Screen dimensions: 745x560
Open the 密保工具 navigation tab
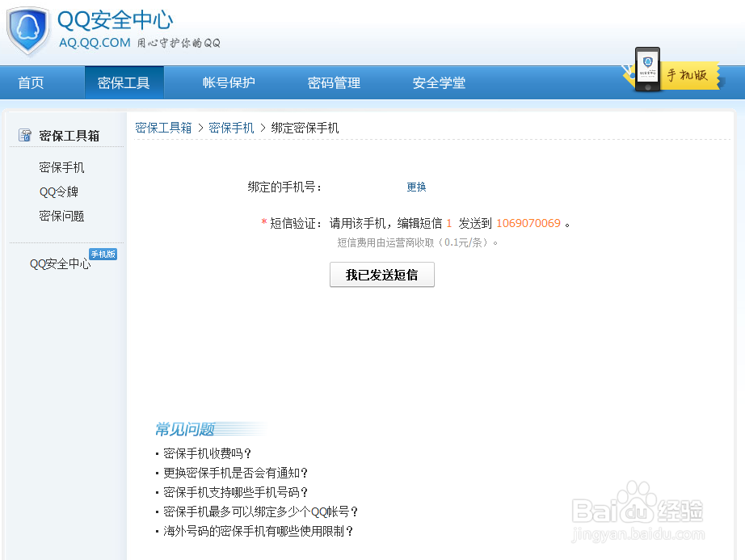tap(124, 82)
